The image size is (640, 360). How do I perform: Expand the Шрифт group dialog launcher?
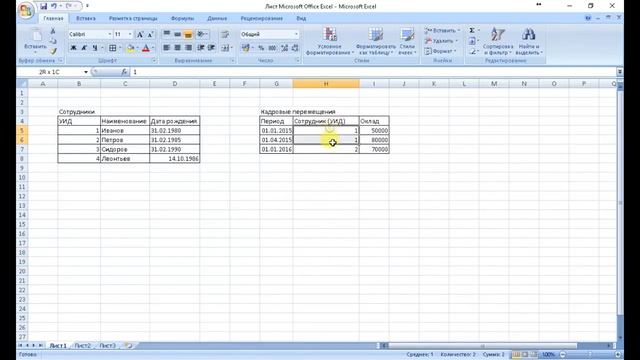pos(154,60)
